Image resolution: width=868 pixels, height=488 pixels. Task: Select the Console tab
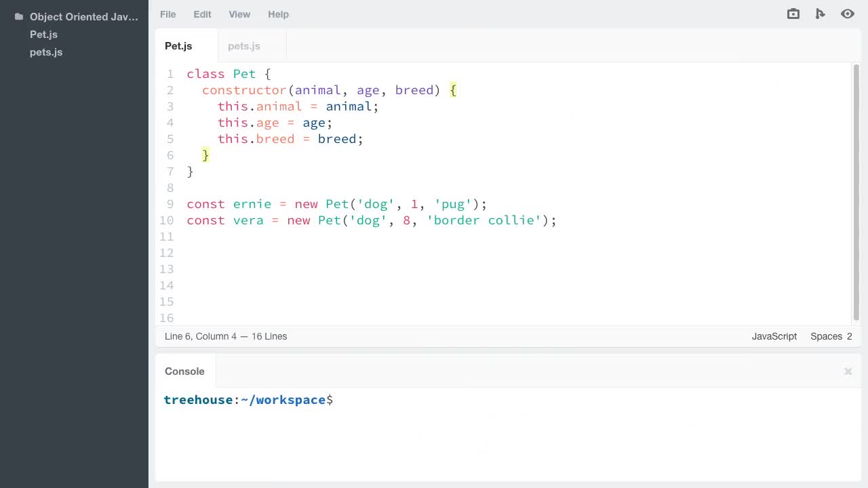click(x=184, y=371)
